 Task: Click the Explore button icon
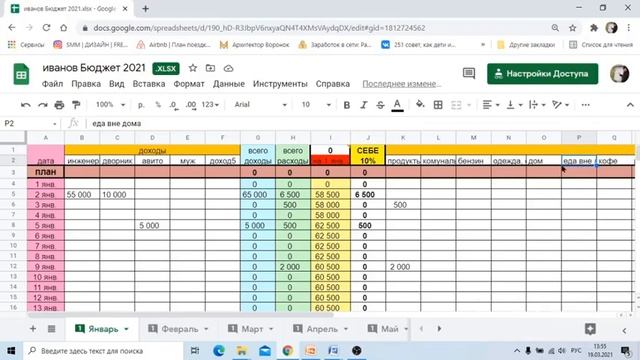coord(590,329)
